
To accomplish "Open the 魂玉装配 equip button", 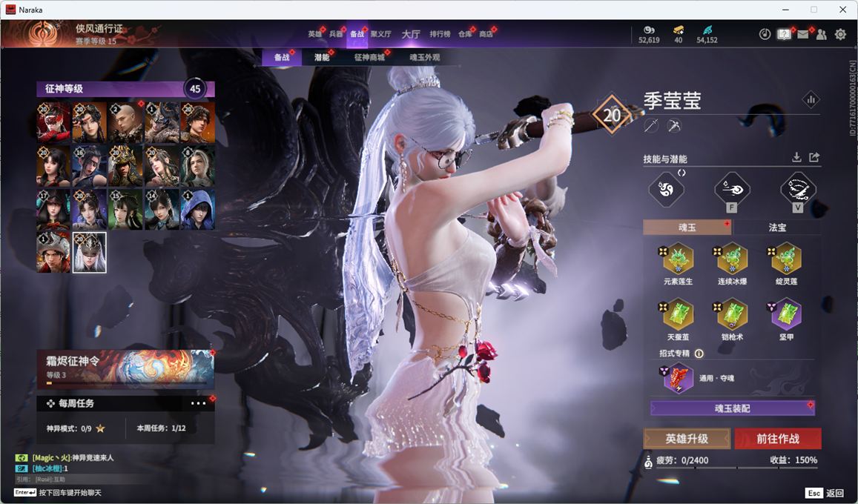I will pyautogui.click(x=732, y=408).
